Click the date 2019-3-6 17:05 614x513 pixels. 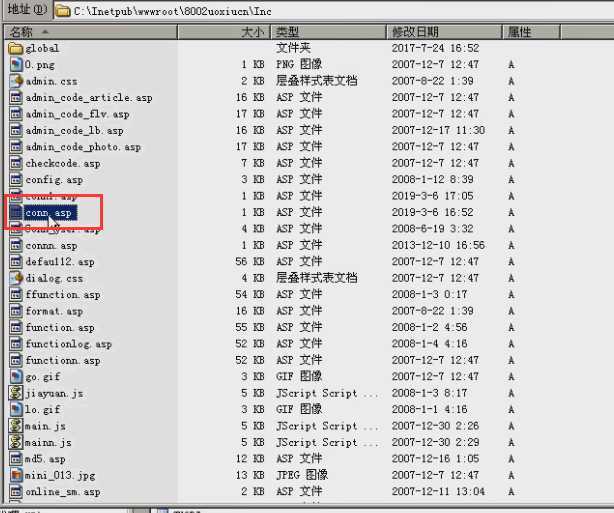click(432, 196)
